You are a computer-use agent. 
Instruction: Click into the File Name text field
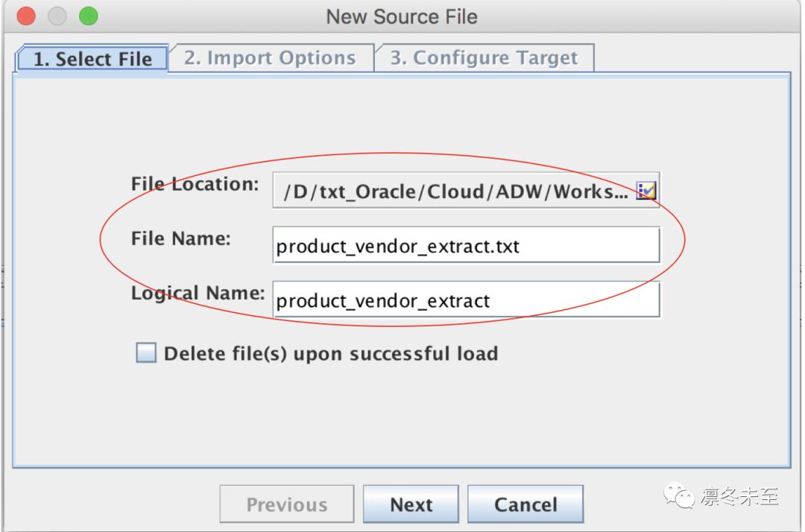click(466, 246)
